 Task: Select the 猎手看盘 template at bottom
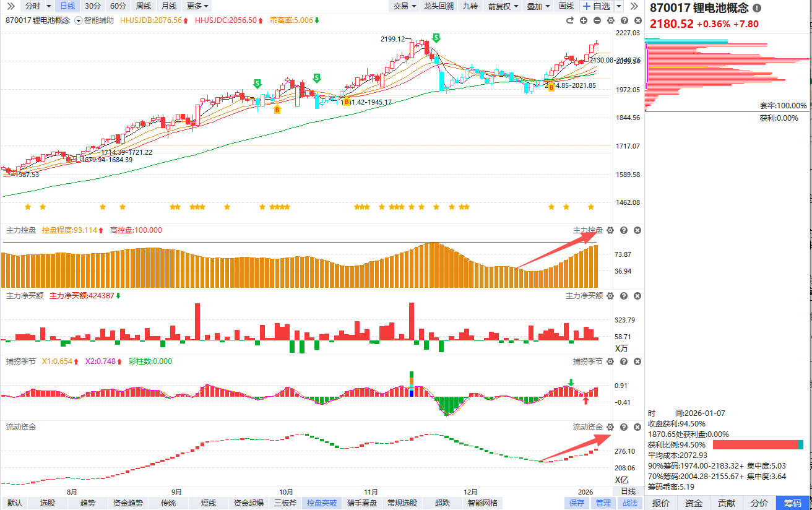pyautogui.click(x=362, y=503)
